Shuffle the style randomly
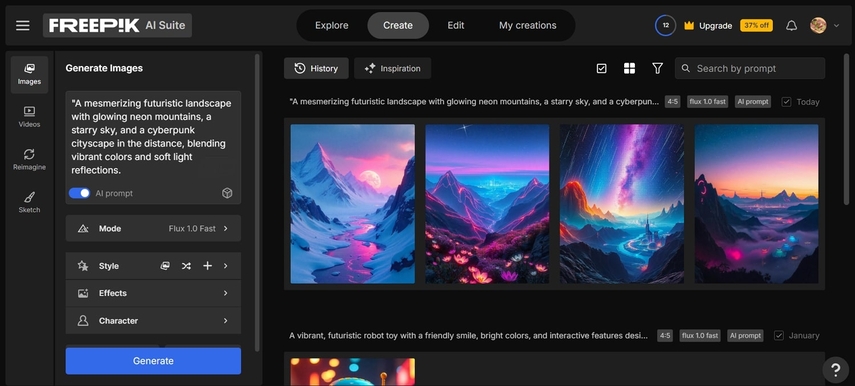This screenshot has width=855, height=386. (186, 266)
